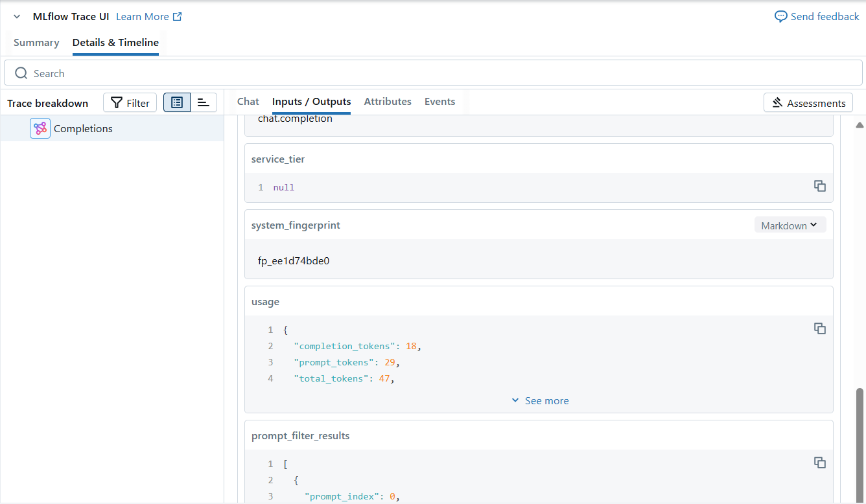Toggle the tree list view

coord(177,102)
